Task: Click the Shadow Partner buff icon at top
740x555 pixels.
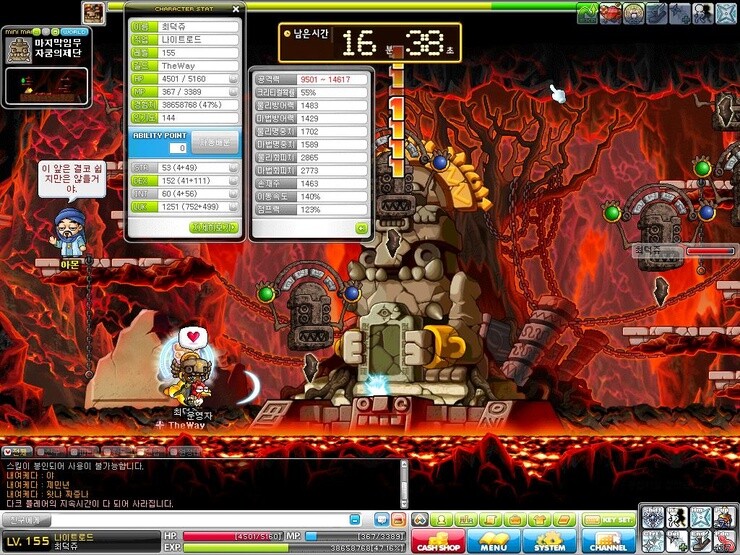Action: [x=703, y=13]
